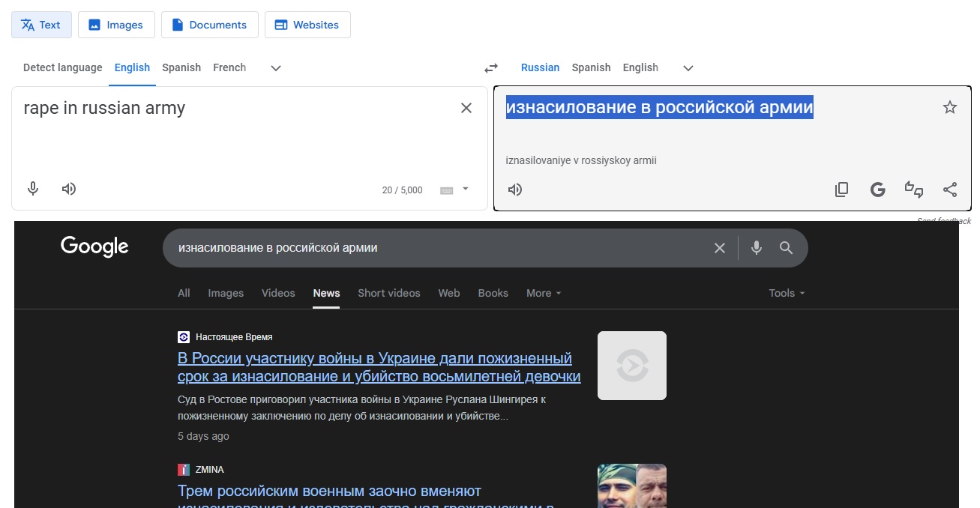Open the Настоящее Время news headline

pos(379,367)
